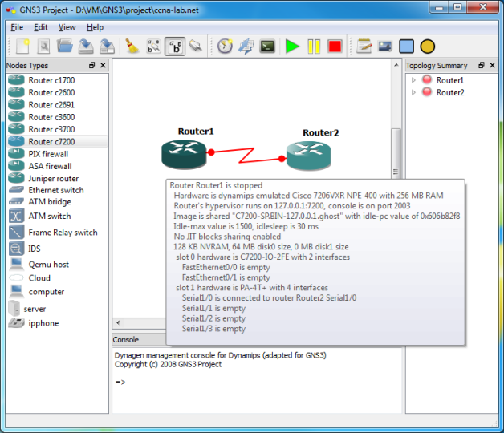Image resolution: width=504 pixels, height=433 pixels.
Task: Stop all devices with red stop button
Action: click(335, 47)
